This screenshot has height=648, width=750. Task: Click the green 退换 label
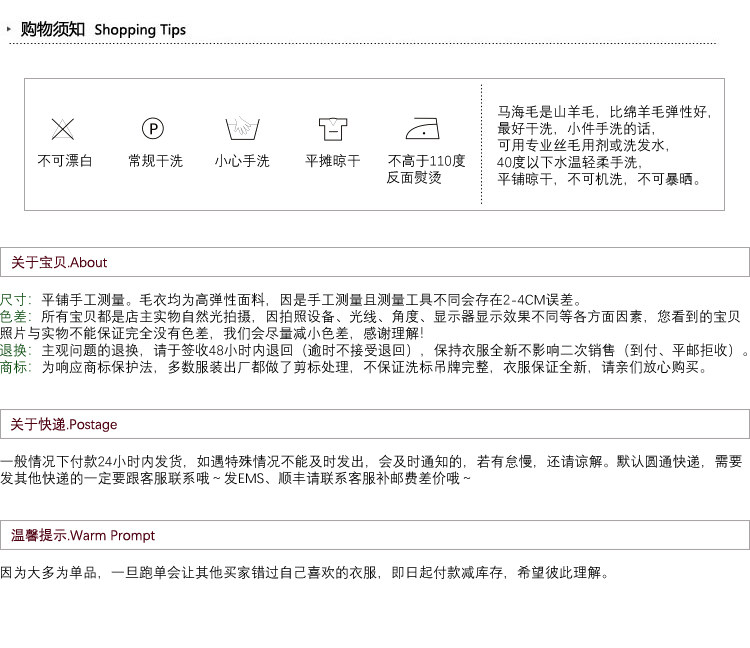[x=15, y=350]
